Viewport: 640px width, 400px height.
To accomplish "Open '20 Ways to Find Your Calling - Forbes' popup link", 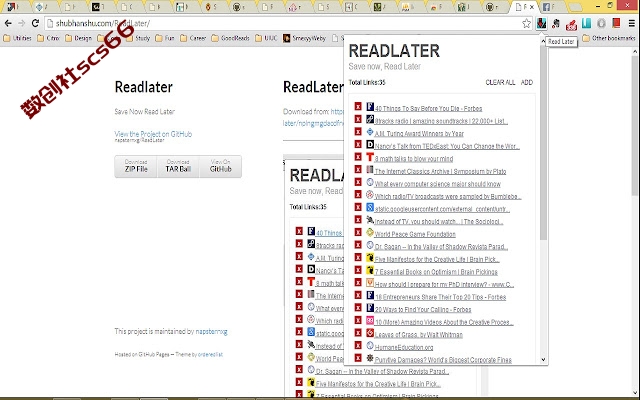I will 423,309.
